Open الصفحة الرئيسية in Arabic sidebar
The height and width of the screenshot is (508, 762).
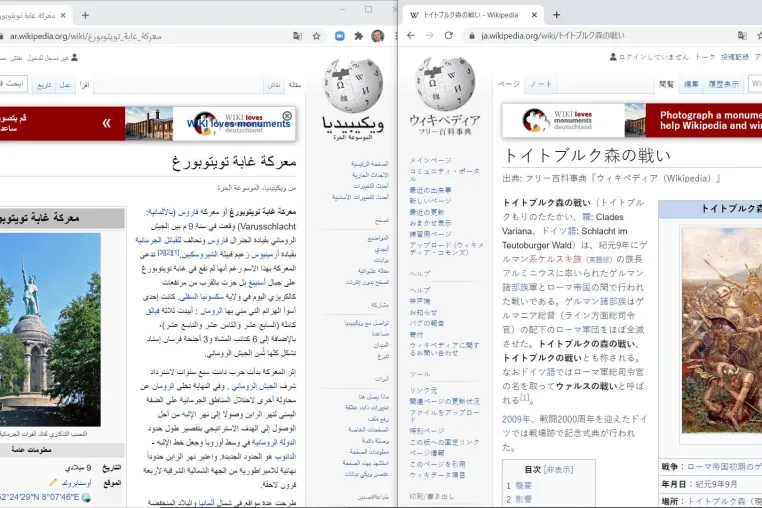[x=370, y=164]
